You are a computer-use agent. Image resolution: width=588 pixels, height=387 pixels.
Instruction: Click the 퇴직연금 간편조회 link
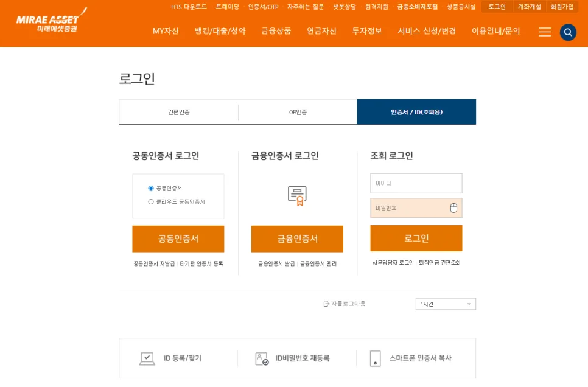439,263
